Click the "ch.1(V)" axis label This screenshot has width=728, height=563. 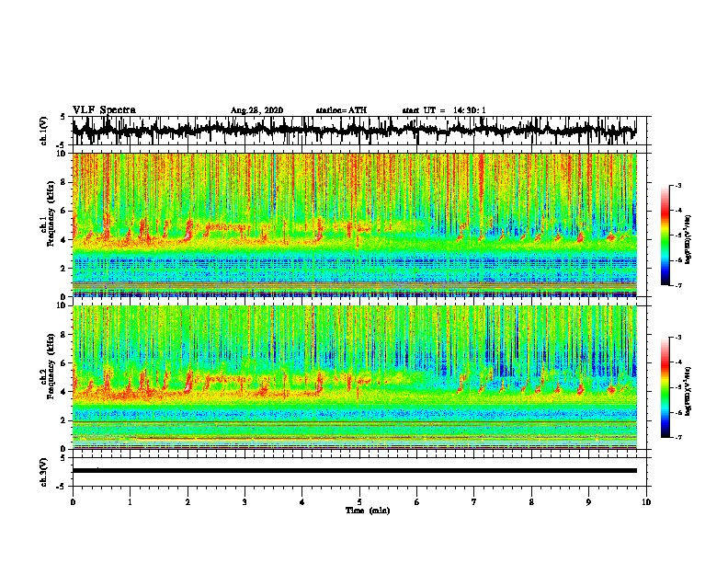pos(44,131)
